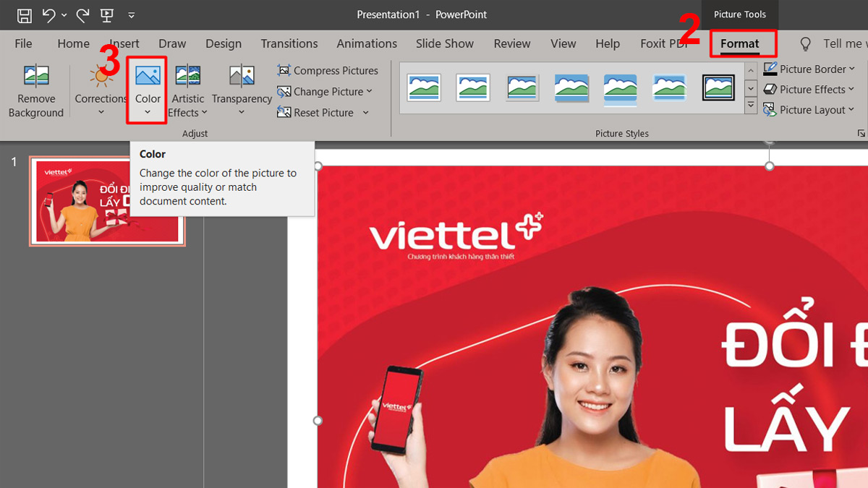This screenshot has width=868, height=488.
Task: Open the Picture Styles dialog launcher
Action: [861, 133]
